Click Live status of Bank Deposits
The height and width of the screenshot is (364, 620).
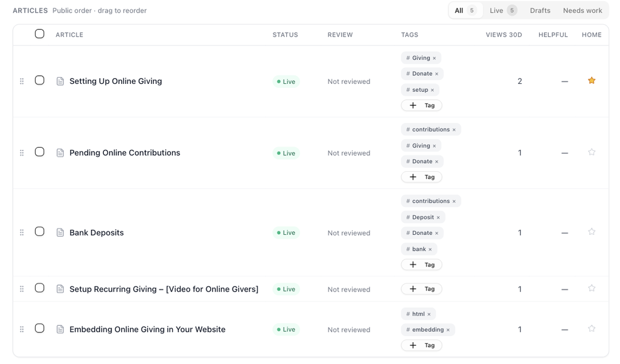pos(286,233)
